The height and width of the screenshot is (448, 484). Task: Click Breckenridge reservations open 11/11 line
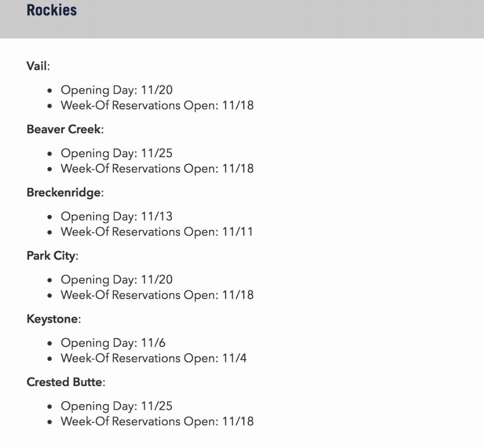[x=157, y=232]
